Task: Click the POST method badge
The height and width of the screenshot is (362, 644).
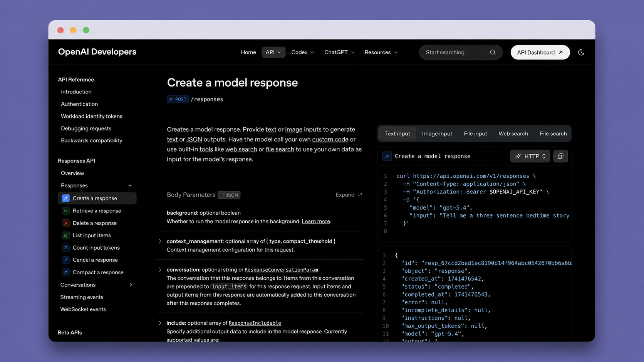Action: point(178,99)
